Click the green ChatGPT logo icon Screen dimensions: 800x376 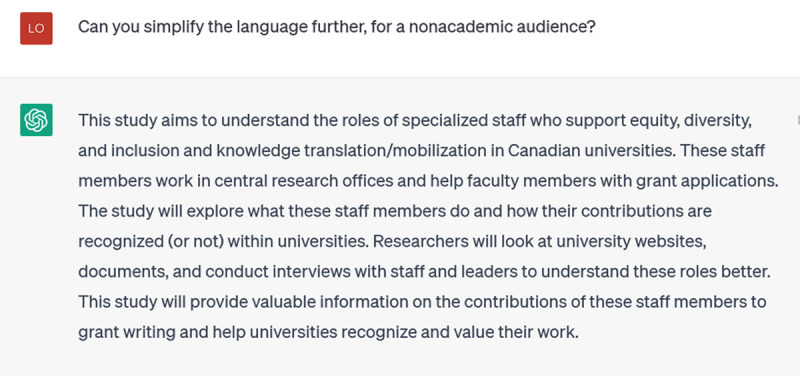(36, 120)
